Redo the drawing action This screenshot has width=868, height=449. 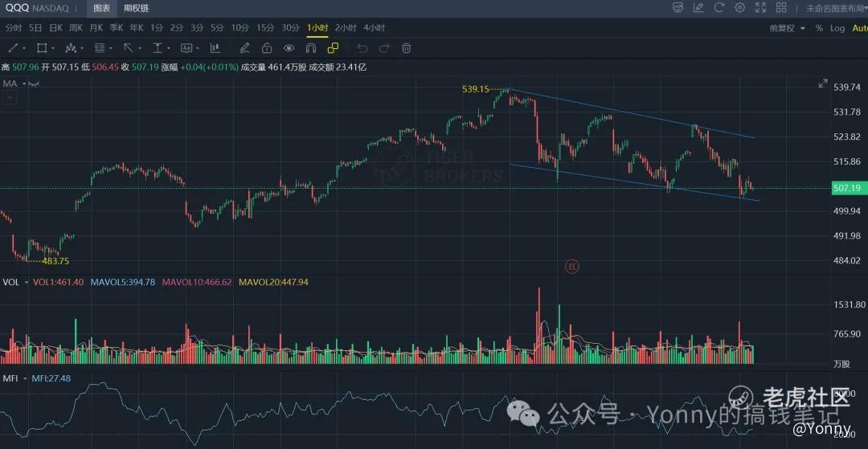(x=384, y=48)
